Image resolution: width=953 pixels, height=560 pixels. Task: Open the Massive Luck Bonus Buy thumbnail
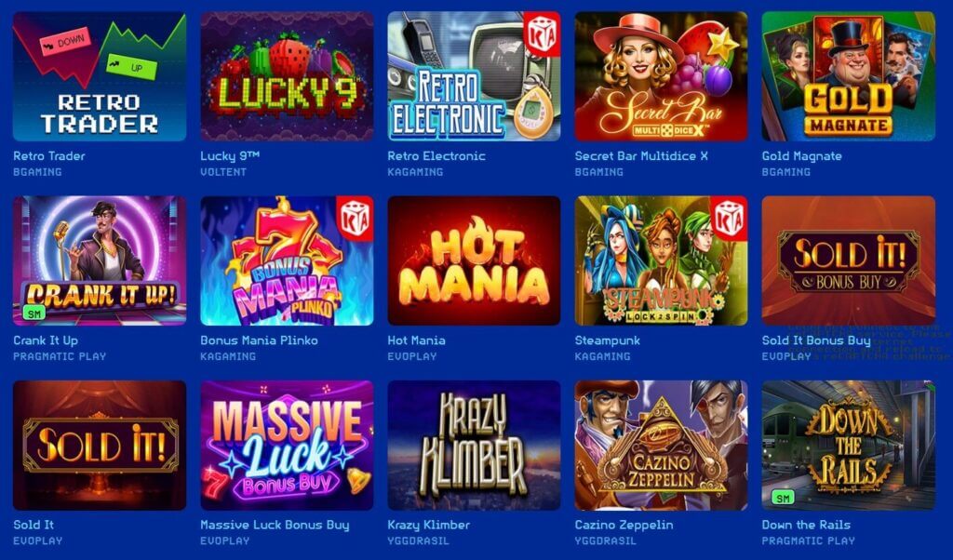[287, 446]
